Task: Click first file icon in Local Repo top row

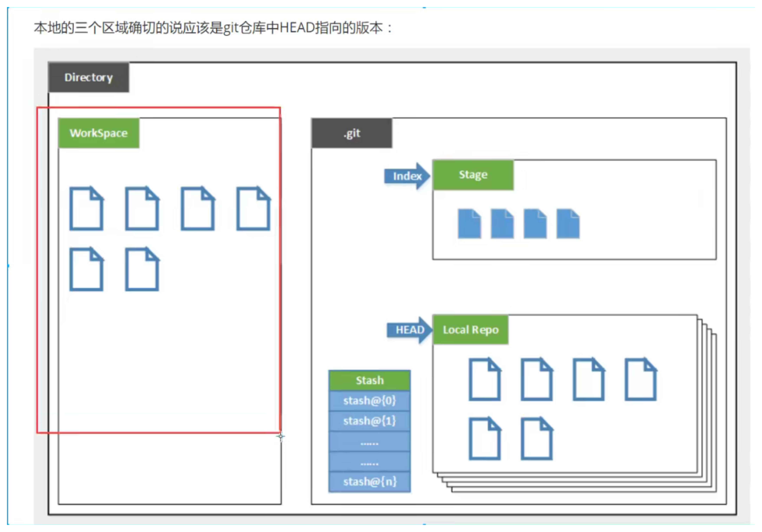Action: [x=485, y=379]
